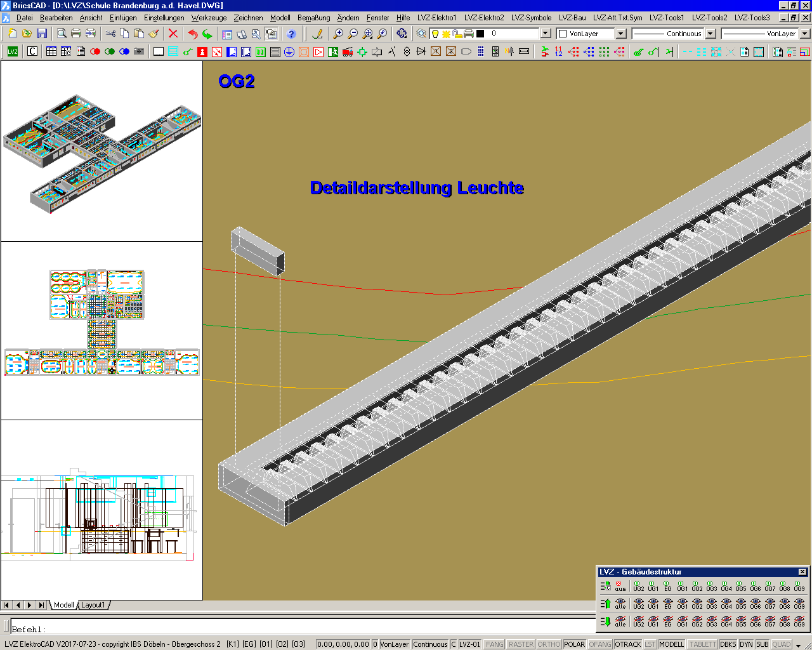Toggle RASTER grid in status bar
The width and height of the screenshot is (812, 650).
click(521, 644)
